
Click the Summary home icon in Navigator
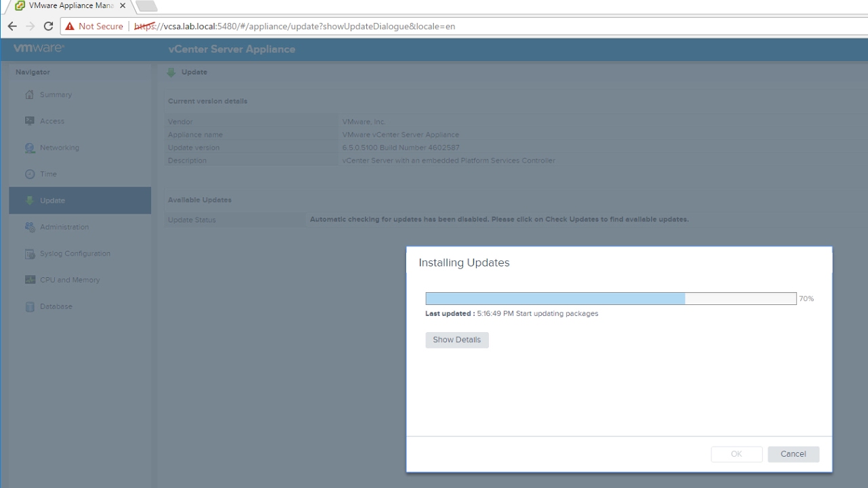click(29, 95)
